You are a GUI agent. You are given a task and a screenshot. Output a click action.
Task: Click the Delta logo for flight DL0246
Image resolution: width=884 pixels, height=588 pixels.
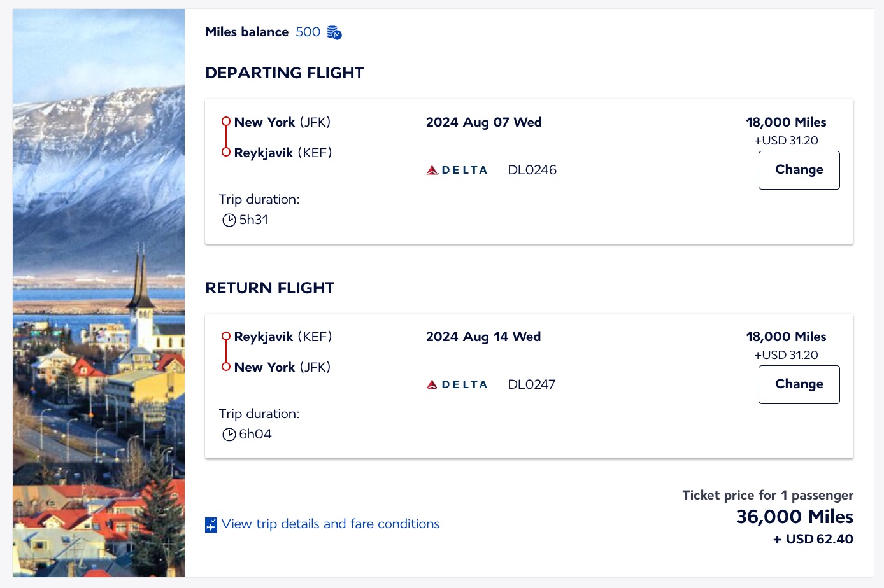point(457,170)
